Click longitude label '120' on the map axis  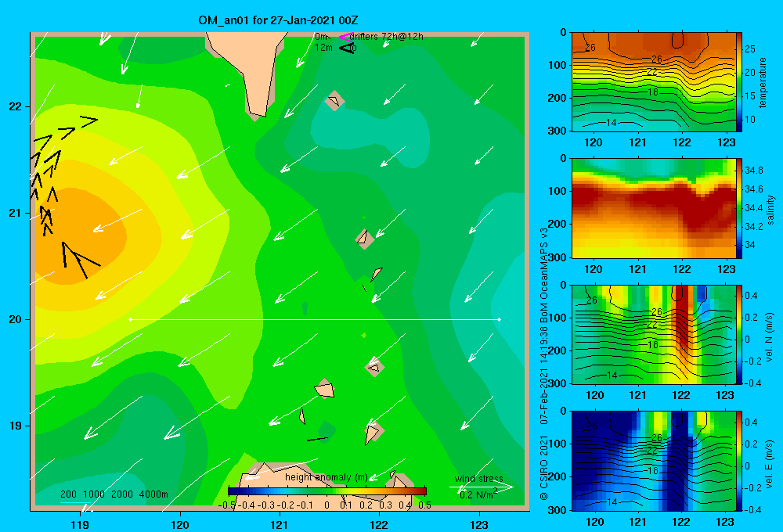pos(180,525)
